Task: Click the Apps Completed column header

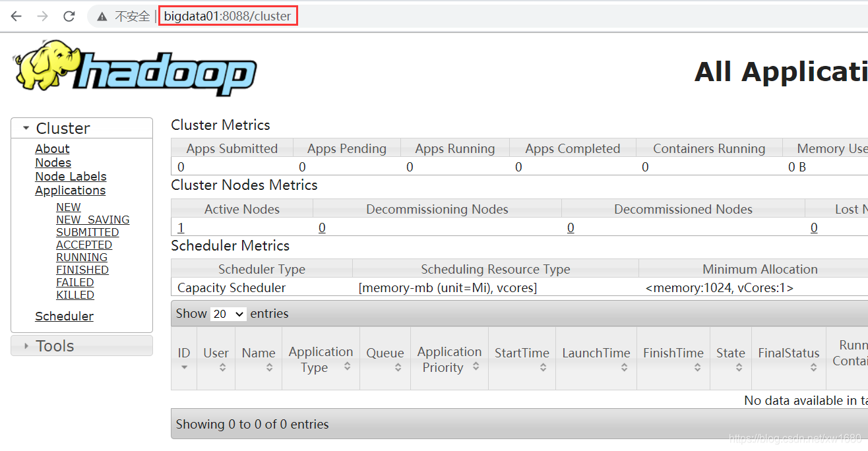Action: (x=573, y=148)
